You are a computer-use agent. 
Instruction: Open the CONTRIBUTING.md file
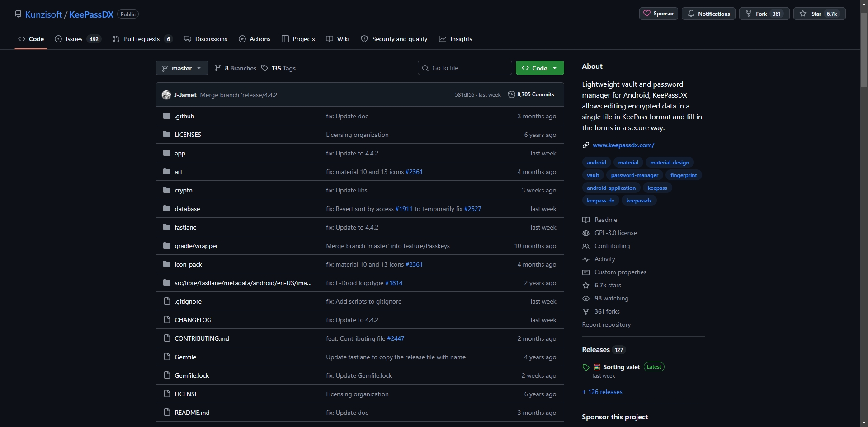[202, 338]
